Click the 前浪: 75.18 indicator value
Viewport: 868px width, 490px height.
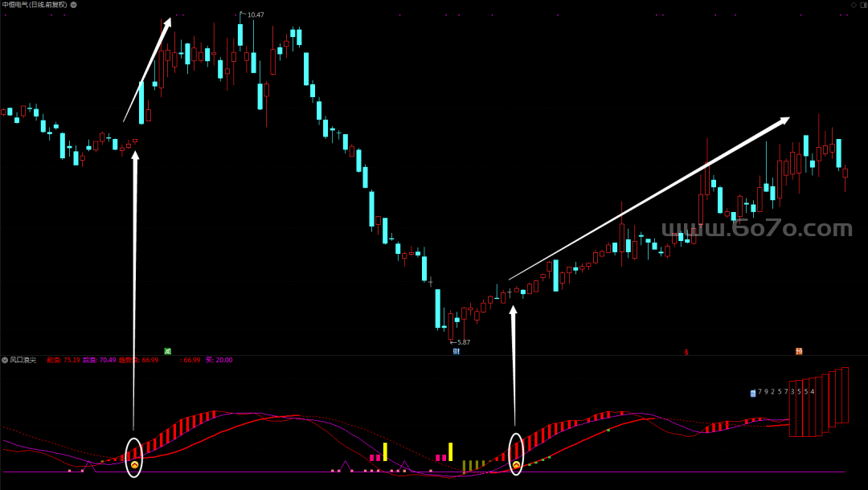(x=63, y=360)
